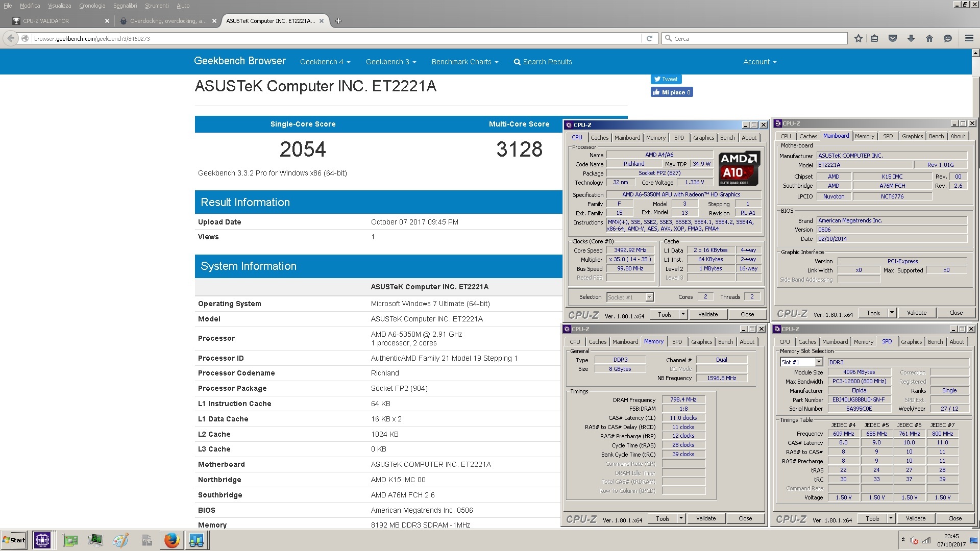
Task: Open the Strumenti menu
Action: pos(157,6)
